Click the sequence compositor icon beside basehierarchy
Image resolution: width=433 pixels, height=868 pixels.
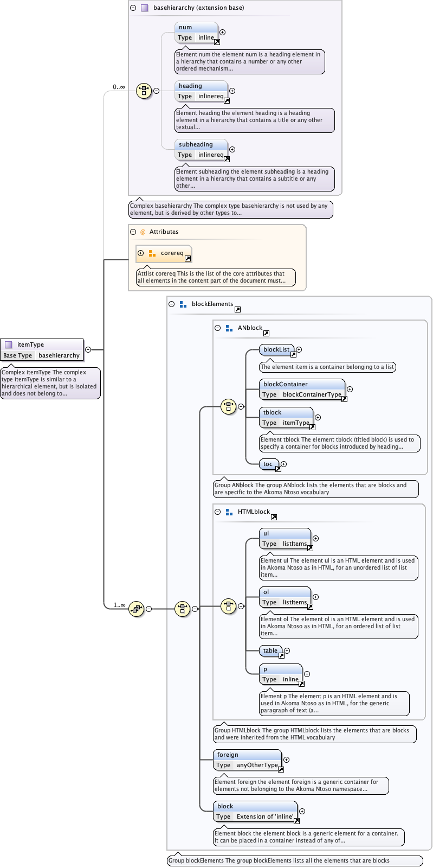pos(144,91)
